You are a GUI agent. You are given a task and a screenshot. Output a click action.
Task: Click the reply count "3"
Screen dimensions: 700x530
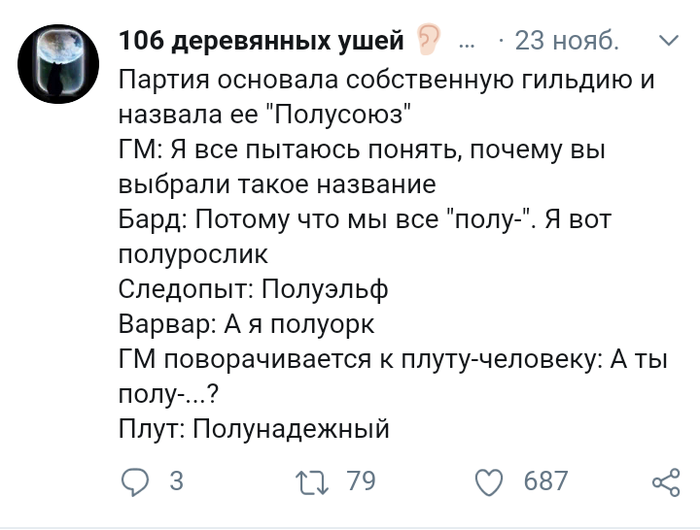pos(176,482)
